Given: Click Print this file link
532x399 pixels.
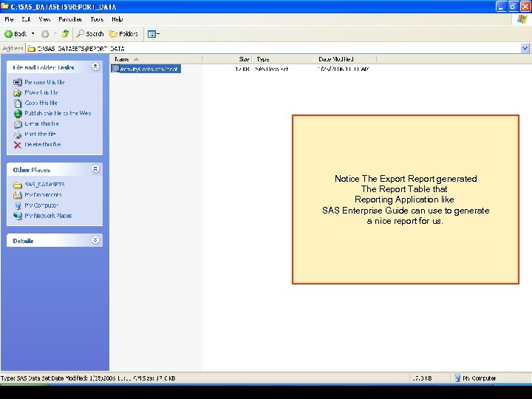Looking at the screenshot, I should 40,134.
